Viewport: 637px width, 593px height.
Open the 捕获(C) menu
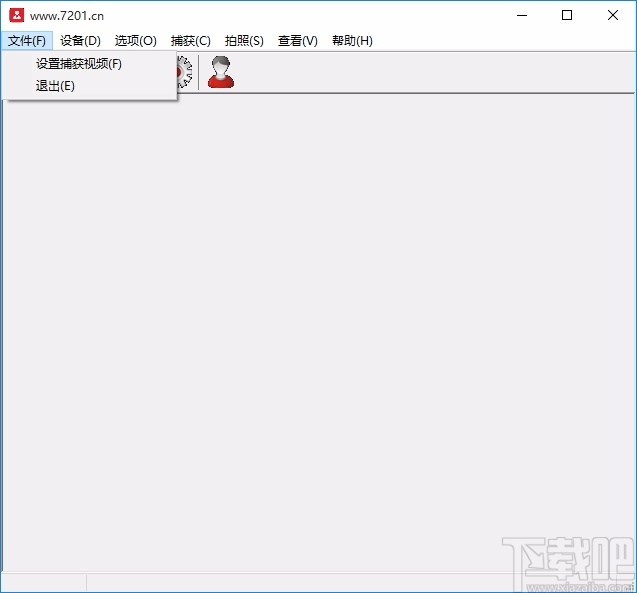[x=191, y=41]
